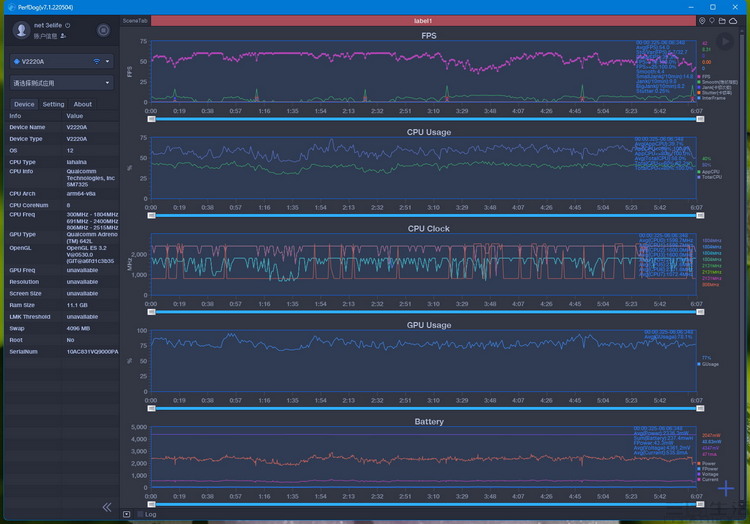Click the user avatar profile picture
Screen dimensions: 750x524
click(x=21, y=30)
